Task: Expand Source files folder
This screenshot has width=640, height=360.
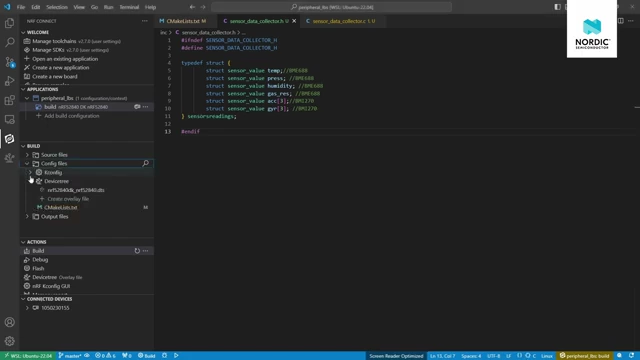Action: (27, 155)
